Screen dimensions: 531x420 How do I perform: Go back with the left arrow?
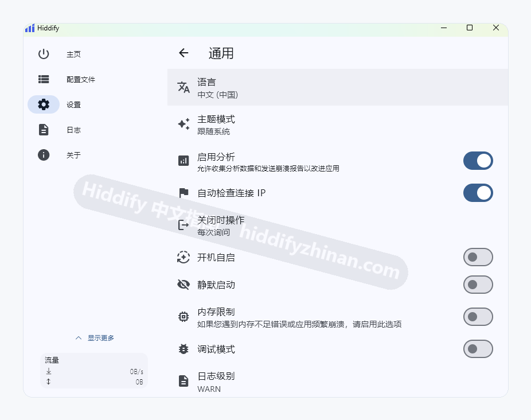pyautogui.click(x=183, y=53)
